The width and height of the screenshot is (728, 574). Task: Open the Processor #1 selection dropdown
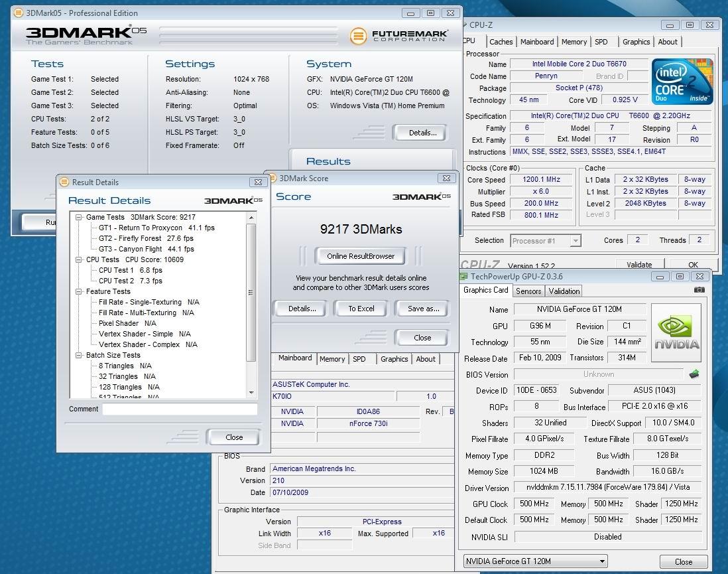pyautogui.click(x=576, y=241)
